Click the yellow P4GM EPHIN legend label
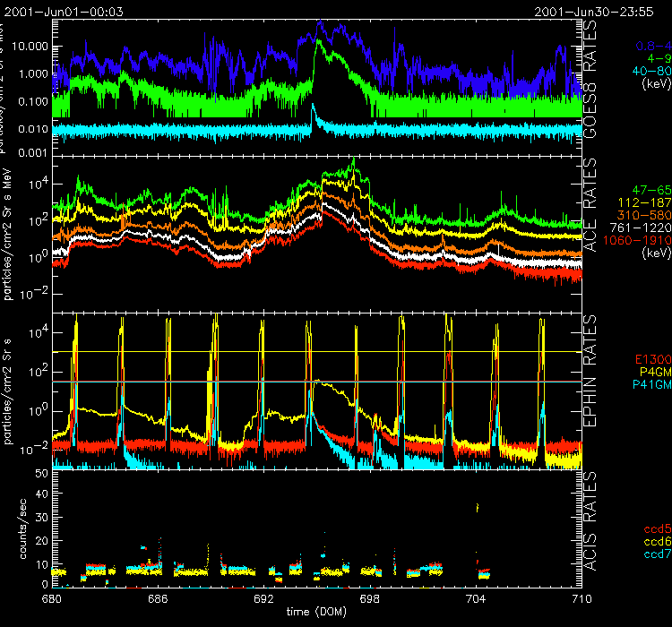This screenshot has width=672, height=627. (653, 372)
